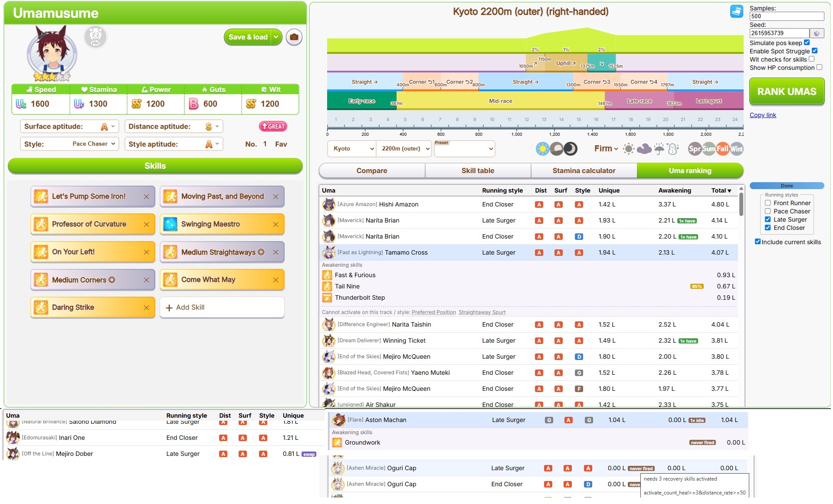
Task: Open the Style dropdown showing Pace Chaser
Action: [x=70, y=144]
